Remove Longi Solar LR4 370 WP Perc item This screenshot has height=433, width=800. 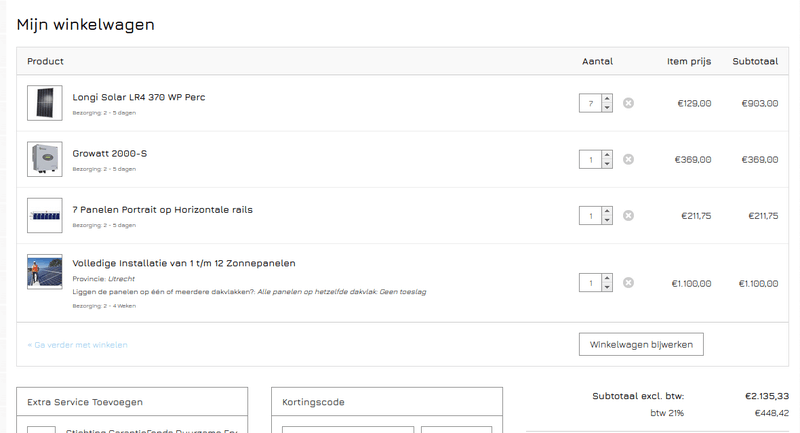(629, 103)
